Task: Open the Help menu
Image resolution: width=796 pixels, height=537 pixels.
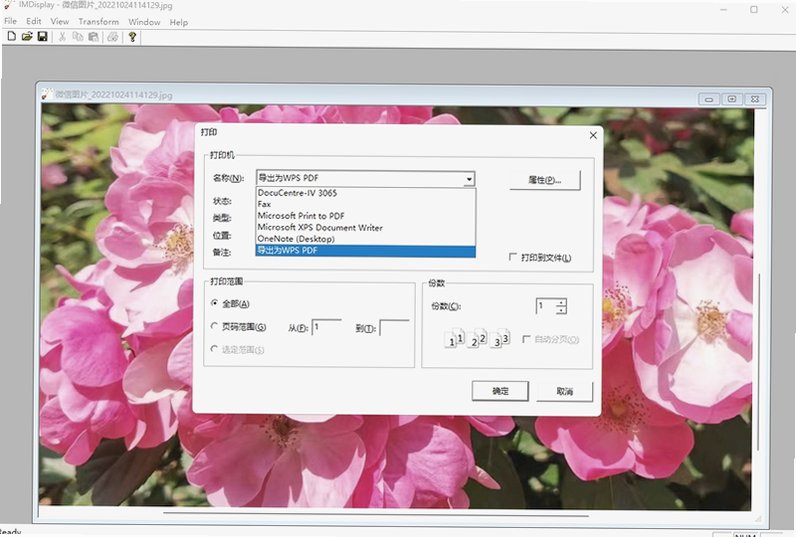Action: (x=179, y=22)
